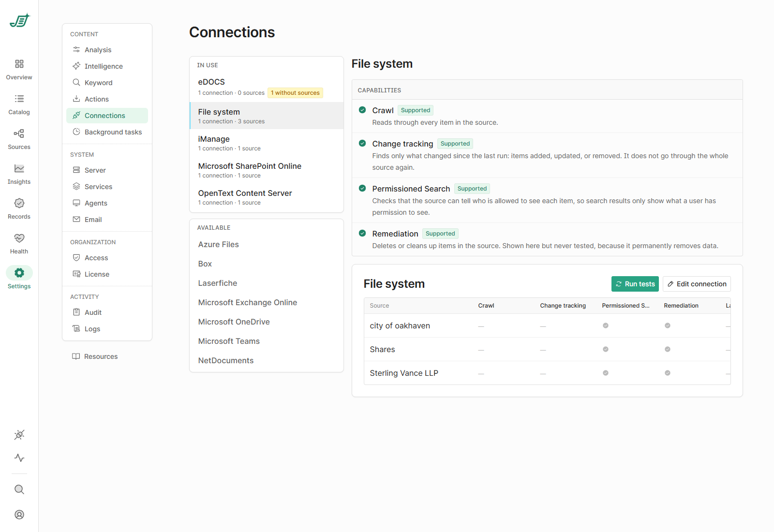774x532 pixels.
Task: Choose Azure Files from Available connections
Action: [x=267, y=244]
